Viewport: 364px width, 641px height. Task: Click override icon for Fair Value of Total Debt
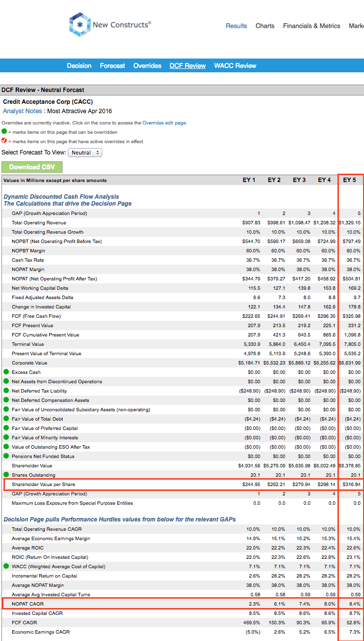[x=6, y=419]
